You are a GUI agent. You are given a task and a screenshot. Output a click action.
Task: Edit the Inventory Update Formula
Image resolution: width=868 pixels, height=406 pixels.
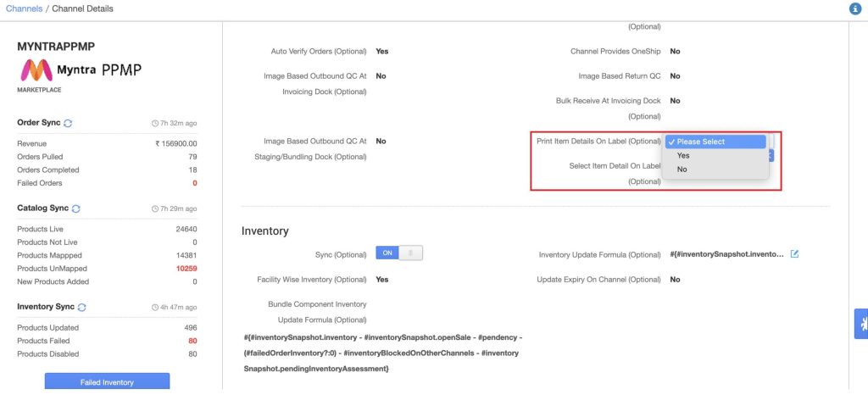click(794, 254)
